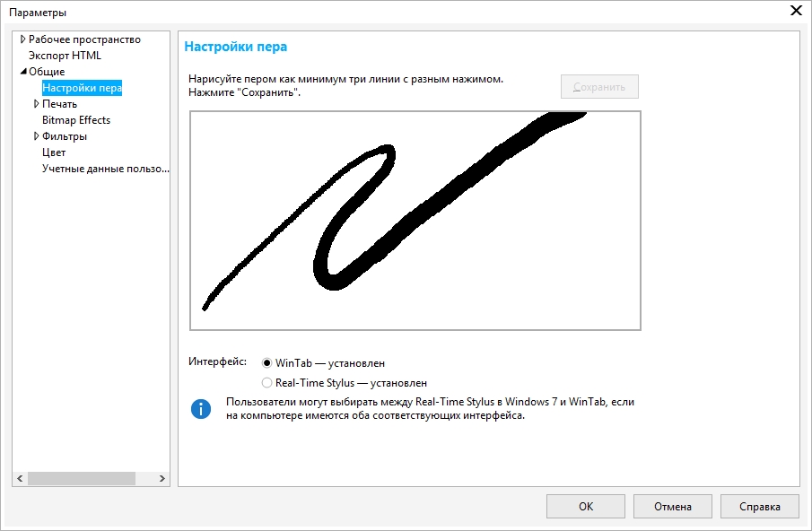Expand the Фильтры tree node
This screenshot has height=531, width=812.
(x=36, y=136)
